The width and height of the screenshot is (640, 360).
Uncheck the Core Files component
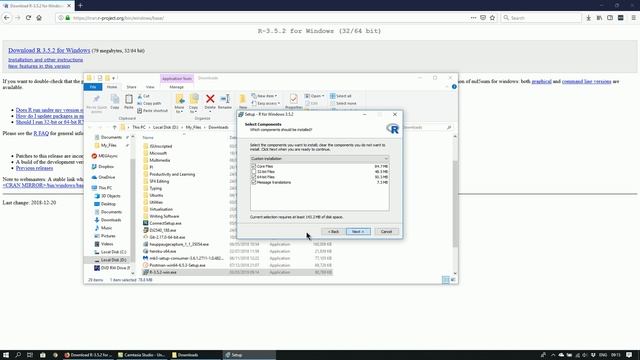253,167
